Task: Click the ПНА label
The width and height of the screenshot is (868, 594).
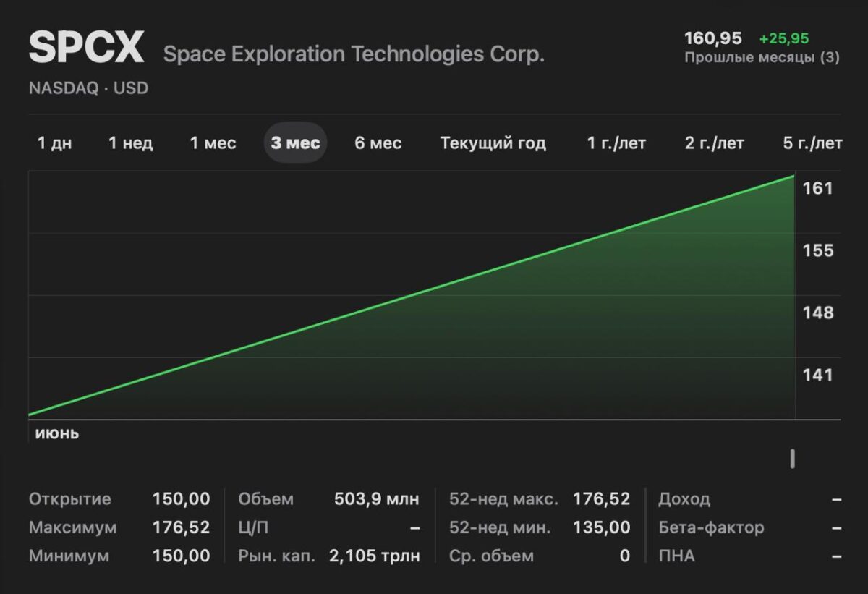Action: click(676, 556)
